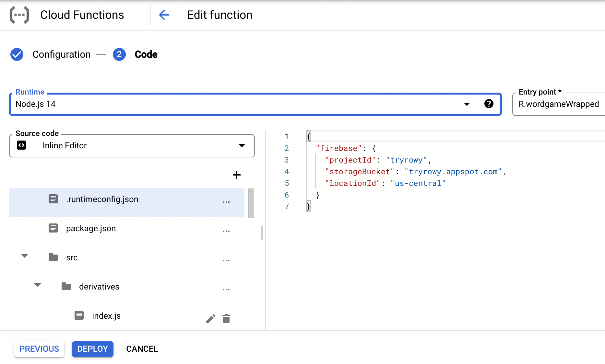Go back using the left arrow icon
This screenshot has width=605, height=364.
[164, 15]
